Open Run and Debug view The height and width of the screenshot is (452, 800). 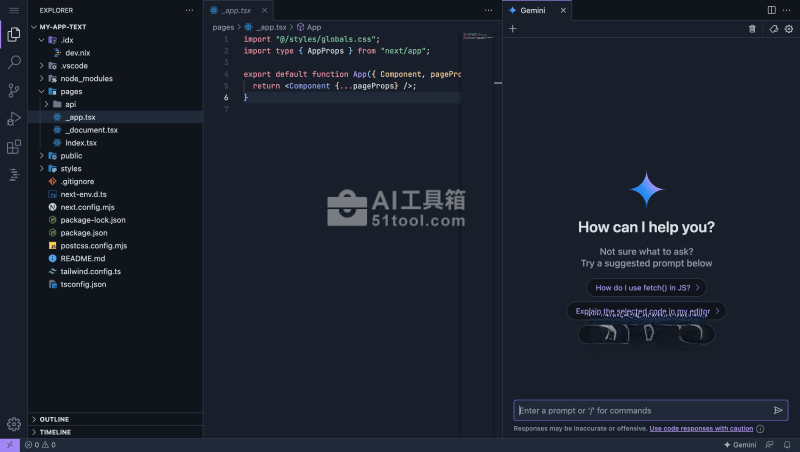(x=14, y=118)
